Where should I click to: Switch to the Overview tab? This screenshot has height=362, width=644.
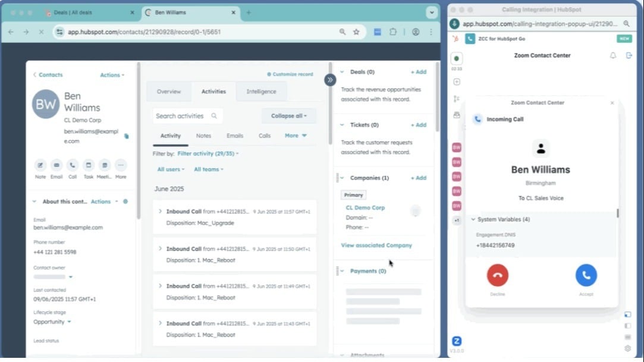169,92
